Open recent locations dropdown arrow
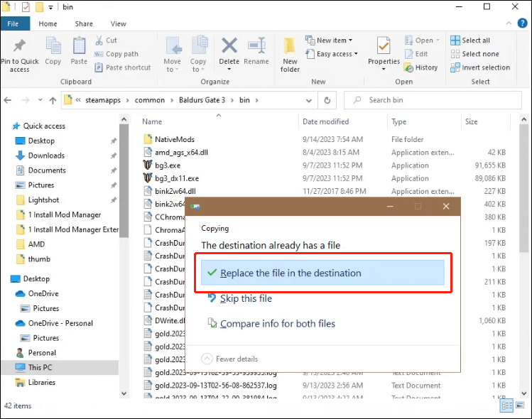The width and height of the screenshot is (532, 419). tap(40, 100)
